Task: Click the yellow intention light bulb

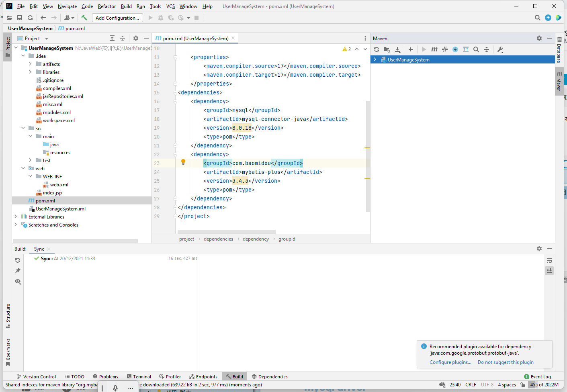Action: 183,162
